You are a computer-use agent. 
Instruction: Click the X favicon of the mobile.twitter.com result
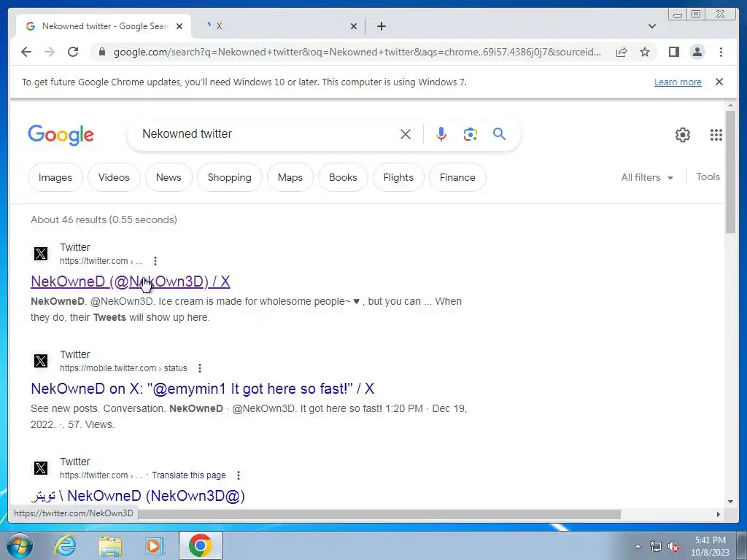click(41, 361)
